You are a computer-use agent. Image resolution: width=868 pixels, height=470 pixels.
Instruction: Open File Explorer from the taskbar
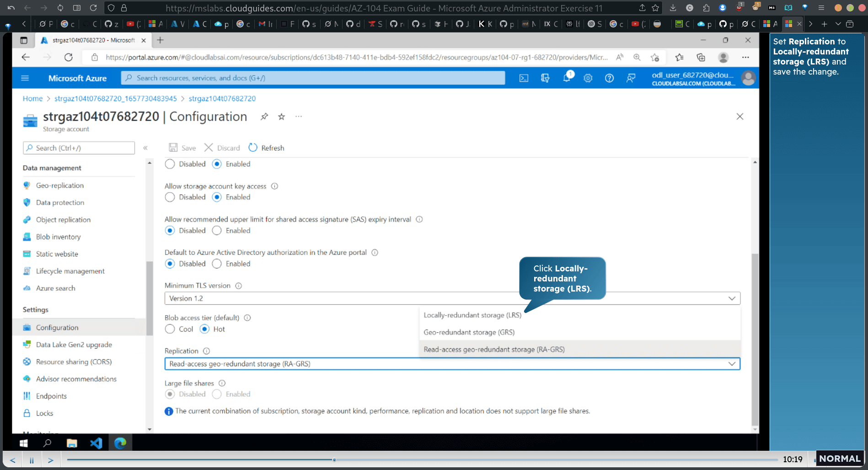click(x=72, y=443)
